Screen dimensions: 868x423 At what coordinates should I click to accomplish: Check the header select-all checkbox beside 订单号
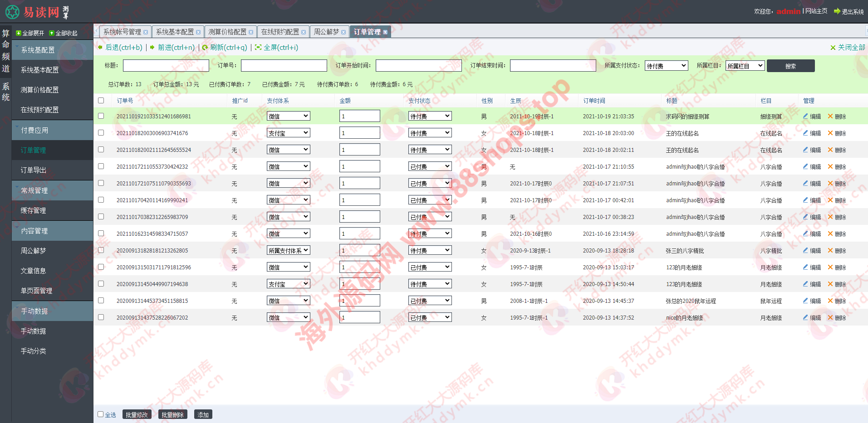101,101
